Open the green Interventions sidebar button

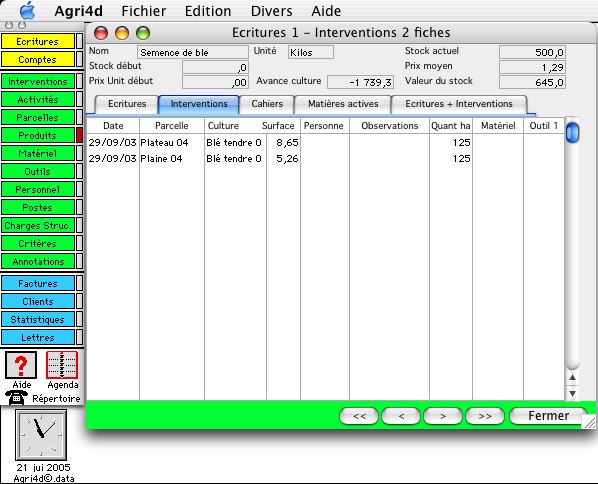(37, 81)
